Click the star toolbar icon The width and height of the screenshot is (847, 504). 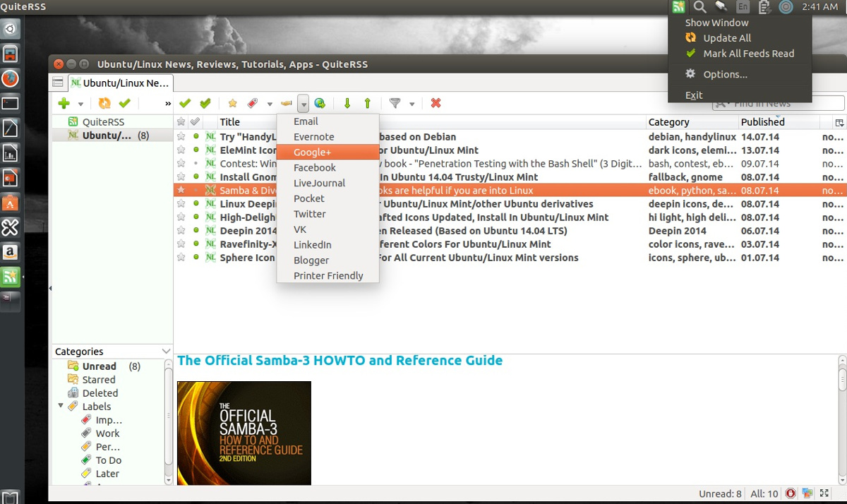(232, 104)
